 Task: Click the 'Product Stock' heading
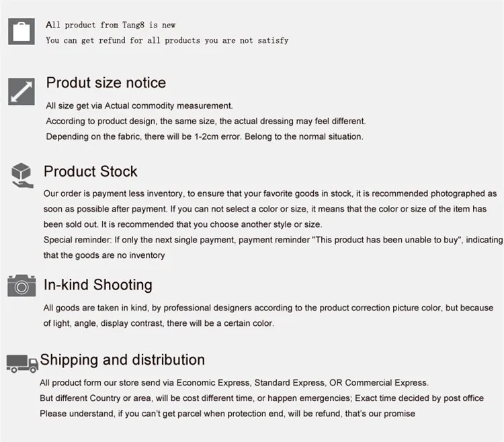pos(90,171)
